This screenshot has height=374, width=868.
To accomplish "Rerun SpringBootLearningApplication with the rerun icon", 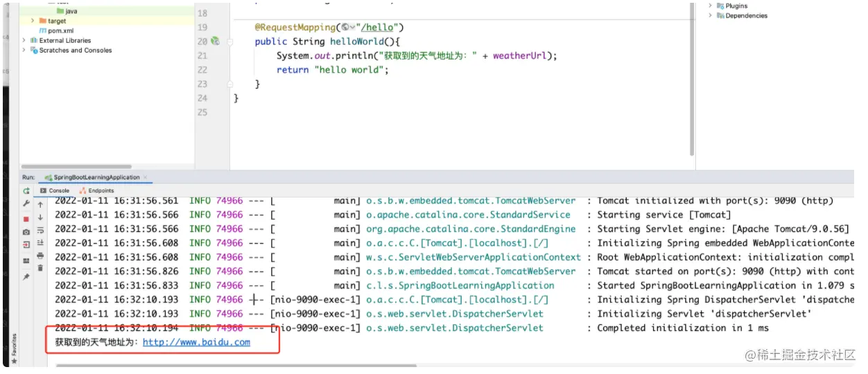I will coord(26,190).
